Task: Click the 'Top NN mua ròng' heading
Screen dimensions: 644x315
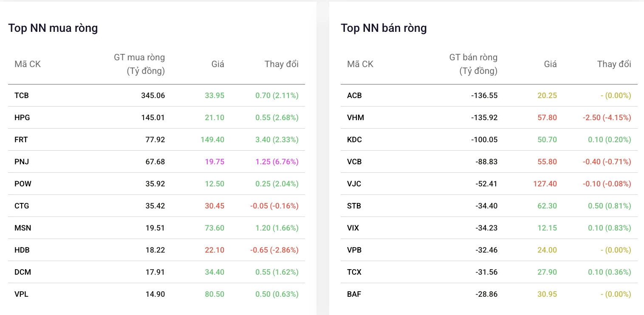Action: click(x=53, y=28)
